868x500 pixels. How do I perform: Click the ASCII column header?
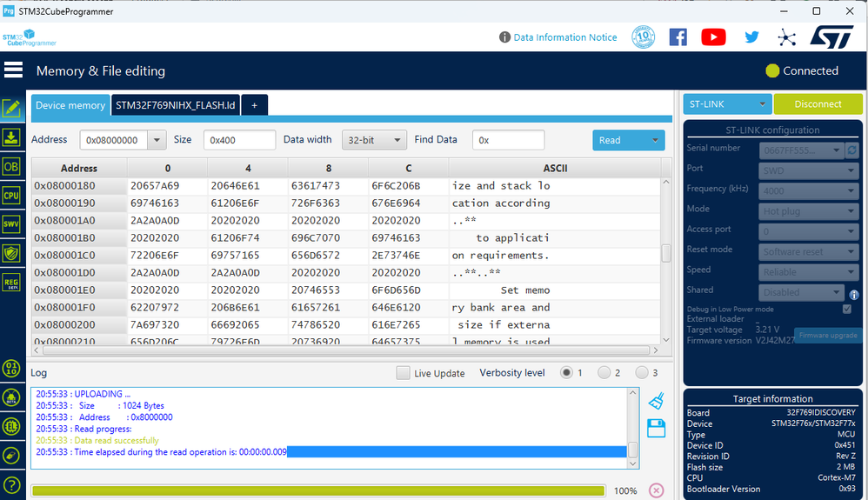(x=555, y=169)
